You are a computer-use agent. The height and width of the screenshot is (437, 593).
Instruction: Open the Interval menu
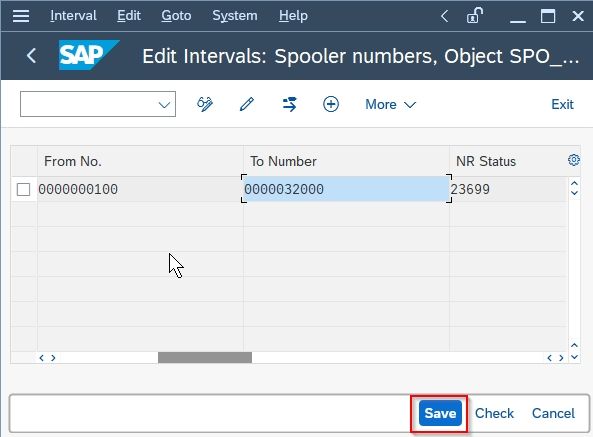pos(73,16)
